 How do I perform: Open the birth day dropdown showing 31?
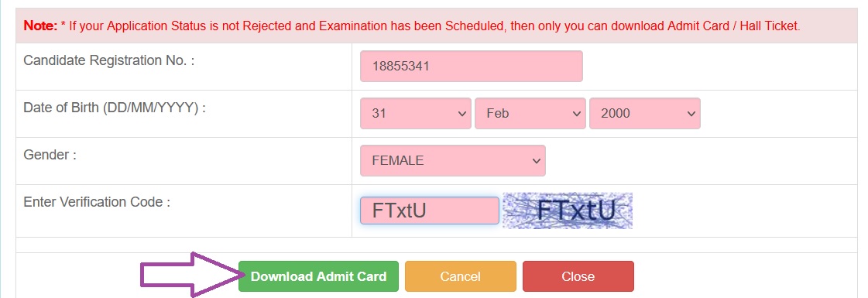pyautogui.click(x=416, y=113)
